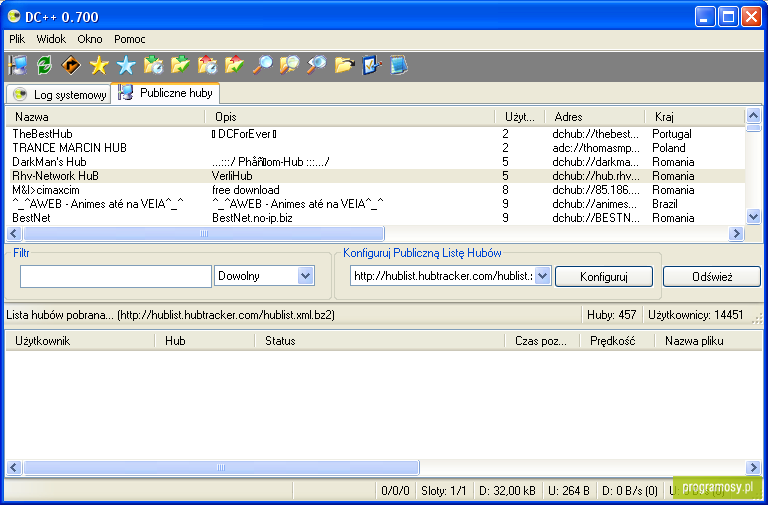The height and width of the screenshot is (505, 768).
Task: Click the Portugal country cell
Action: coord(672,134)
